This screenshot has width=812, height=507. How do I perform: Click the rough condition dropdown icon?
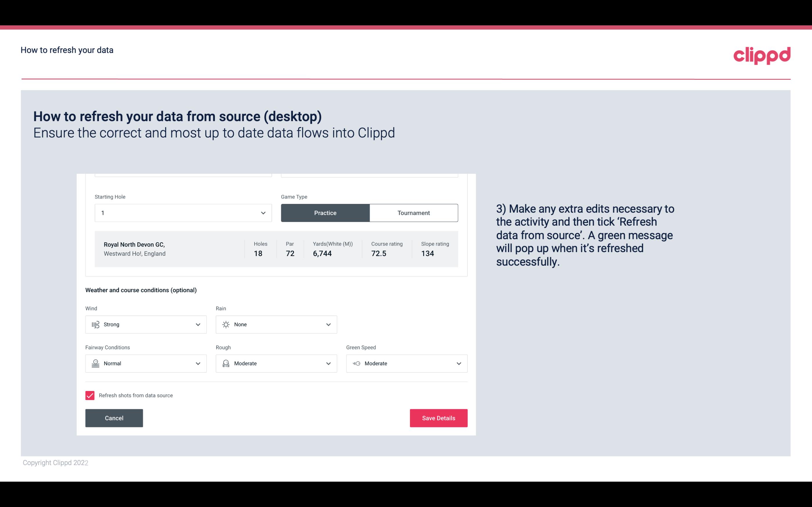coord(328,363)
